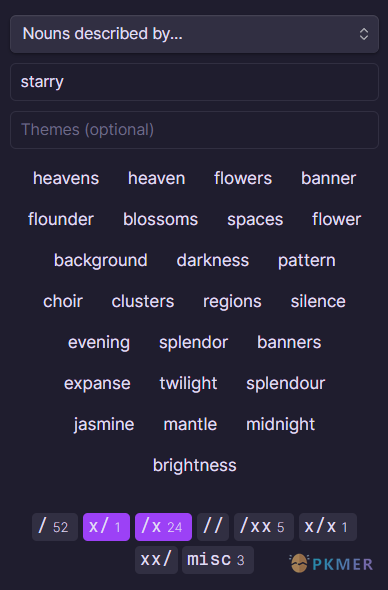Select the word 'flounder'
This screenshot has height=590, width=388.
[x=61, y=219]
